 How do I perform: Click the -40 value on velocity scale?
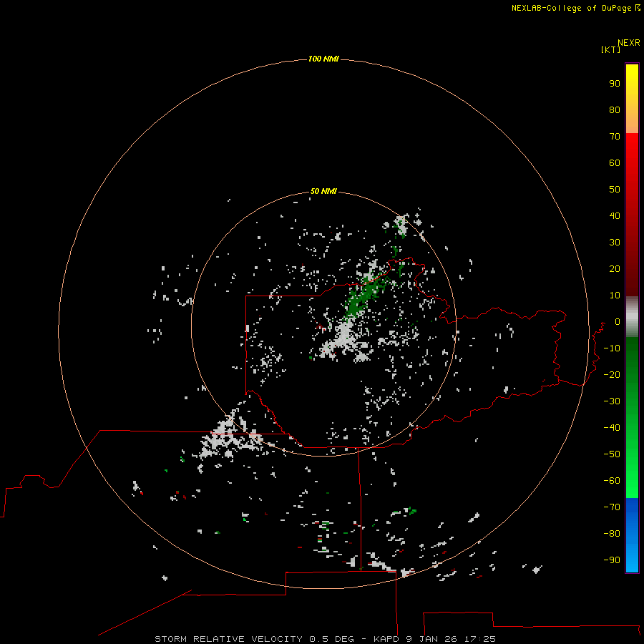tap(612, 428)
